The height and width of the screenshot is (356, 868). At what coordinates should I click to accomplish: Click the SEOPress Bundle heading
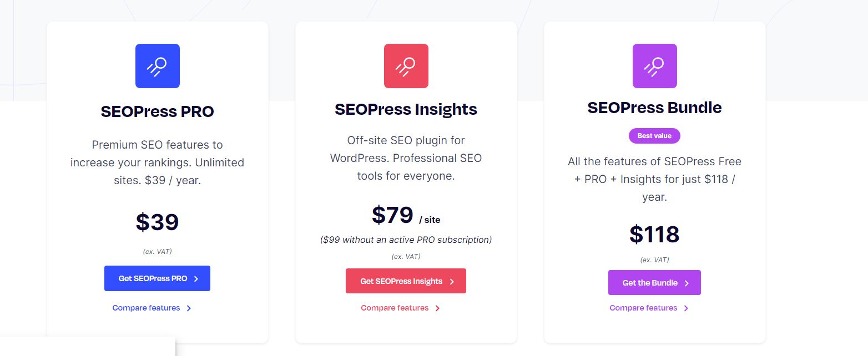654,108
